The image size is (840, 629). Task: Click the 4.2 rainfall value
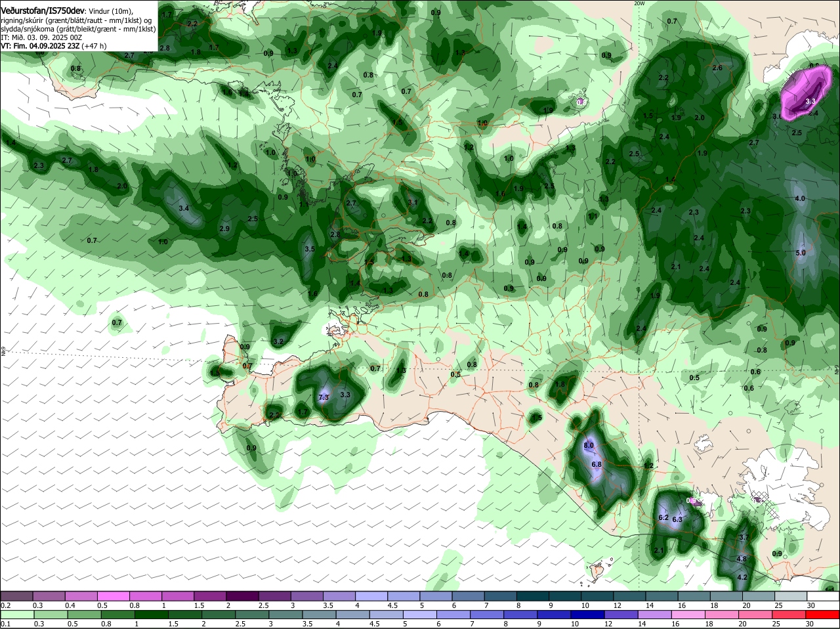[743, 577]
